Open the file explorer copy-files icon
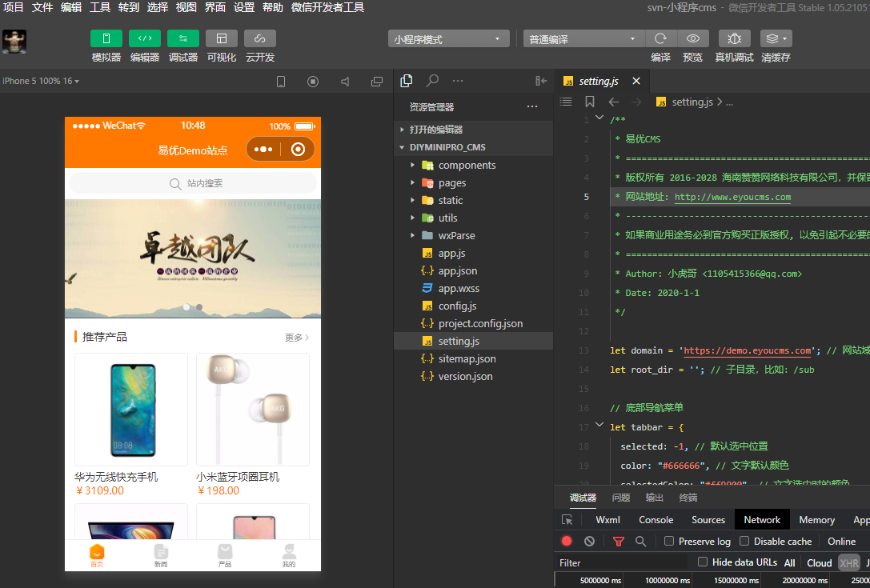 (406, 81)
